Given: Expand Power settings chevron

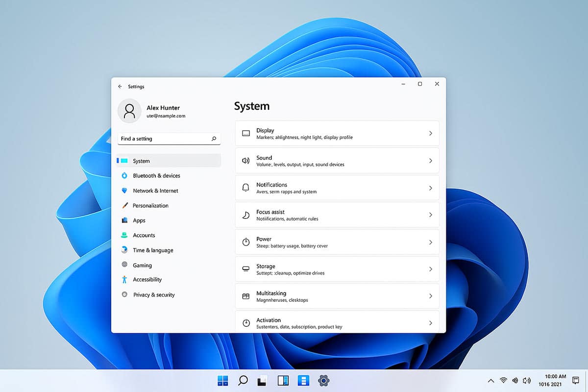Looking at the screenshot, I should click(x=430, y=243).
